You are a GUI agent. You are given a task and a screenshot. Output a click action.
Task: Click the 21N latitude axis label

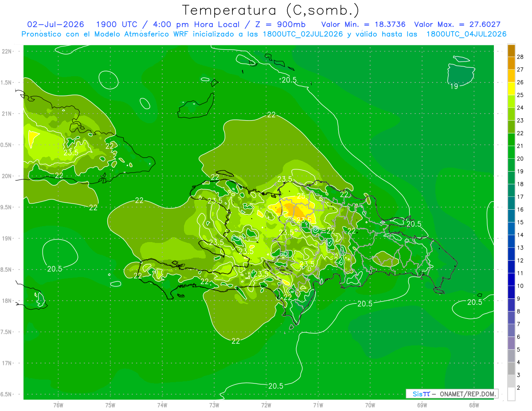coord(6,114)
